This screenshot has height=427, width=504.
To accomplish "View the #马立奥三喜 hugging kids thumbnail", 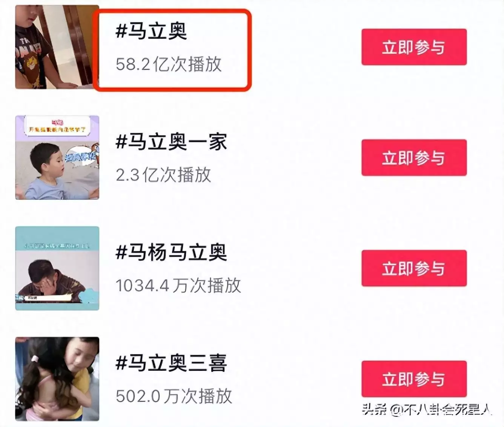I will [57, 379].
